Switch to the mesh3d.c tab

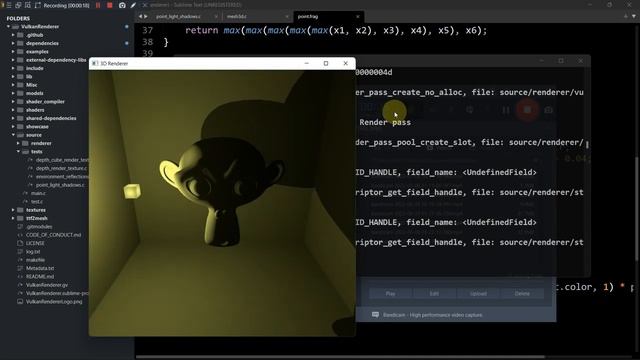(237, 16)
